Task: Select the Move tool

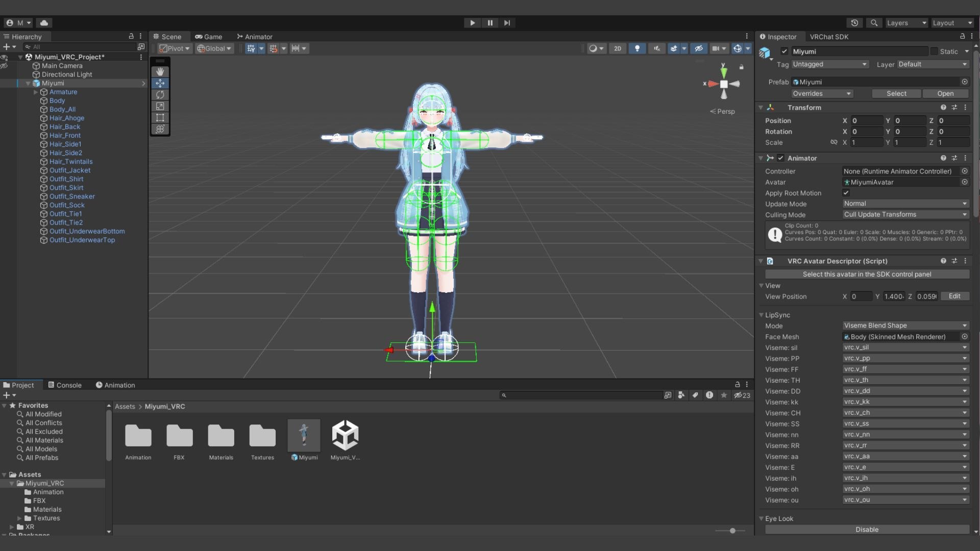Action: (x=160, y=83)
